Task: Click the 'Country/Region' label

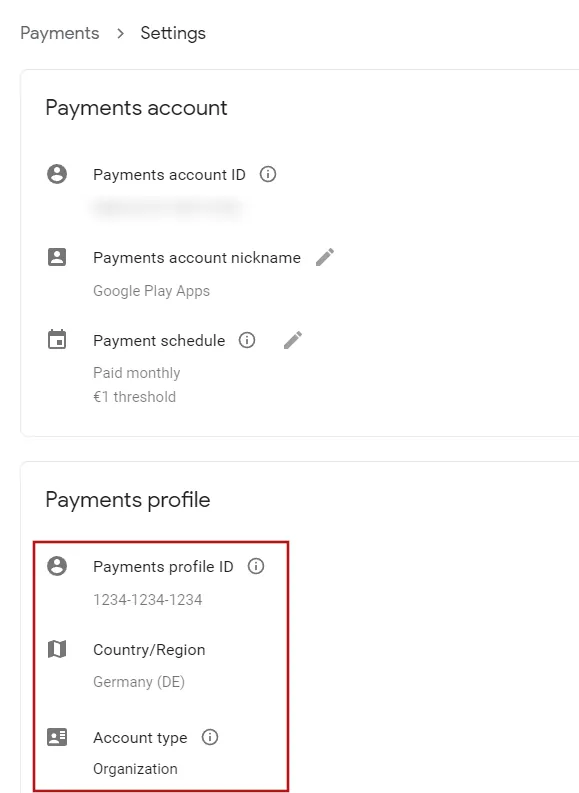Action: tap(149, 649)
